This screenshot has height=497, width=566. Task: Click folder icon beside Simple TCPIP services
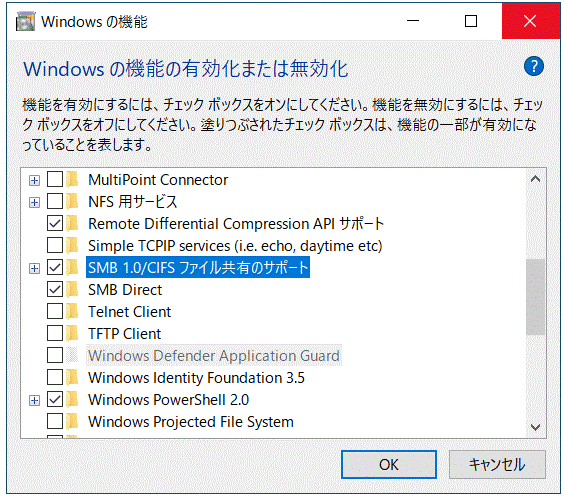click(x=73, y=245)
